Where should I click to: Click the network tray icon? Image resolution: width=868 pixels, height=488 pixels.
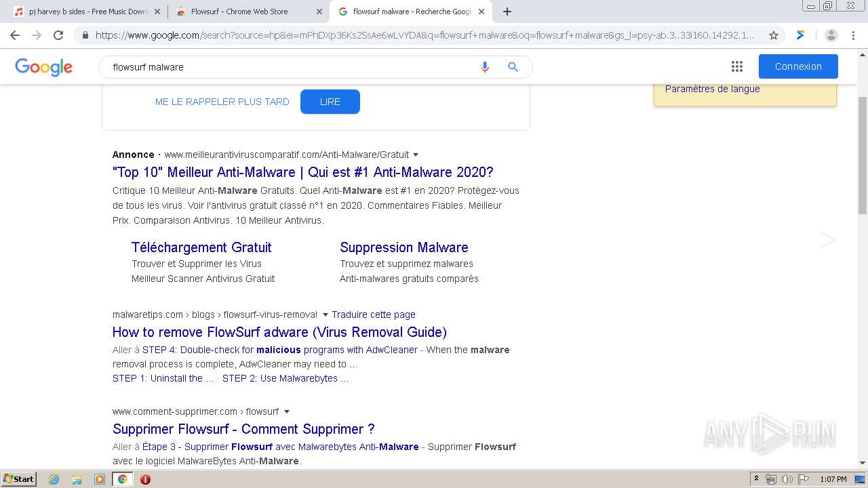tap(771, 479)
